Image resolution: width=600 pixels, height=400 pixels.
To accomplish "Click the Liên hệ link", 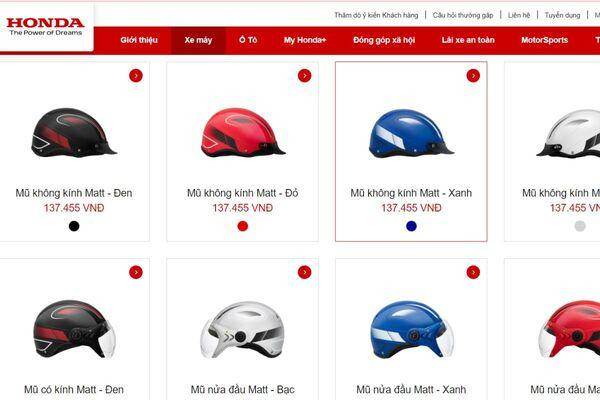I will pos(519,15).
